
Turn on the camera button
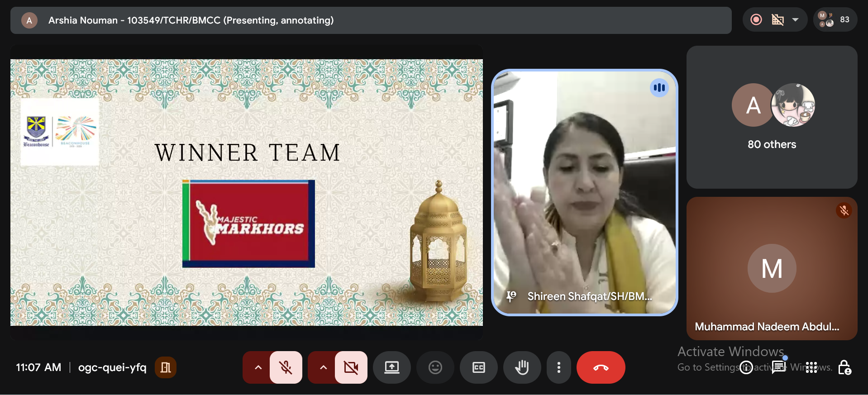351,367
